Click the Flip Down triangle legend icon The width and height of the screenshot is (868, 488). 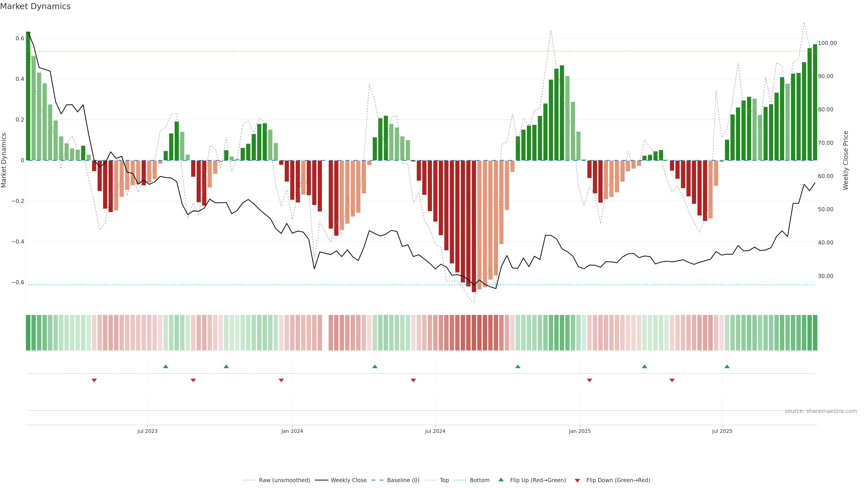coord(577,481)
